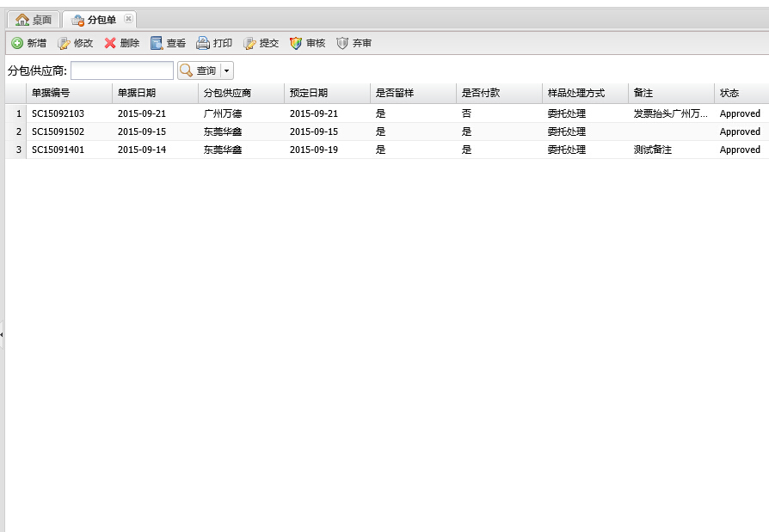This screenshot has width=769, height=532.
Task: Expand the collapsed left side panel arrow
Action: coord(2,333)
